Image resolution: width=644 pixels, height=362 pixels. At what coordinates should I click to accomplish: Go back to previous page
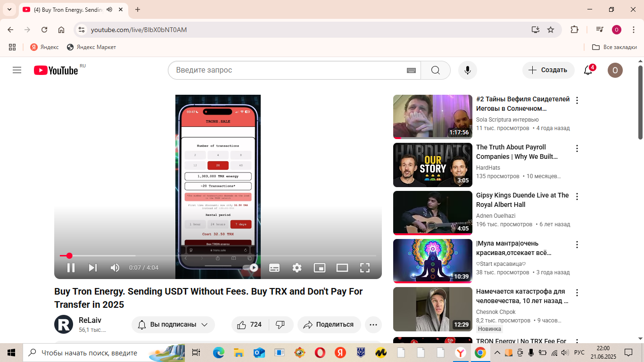click(10, 30)
